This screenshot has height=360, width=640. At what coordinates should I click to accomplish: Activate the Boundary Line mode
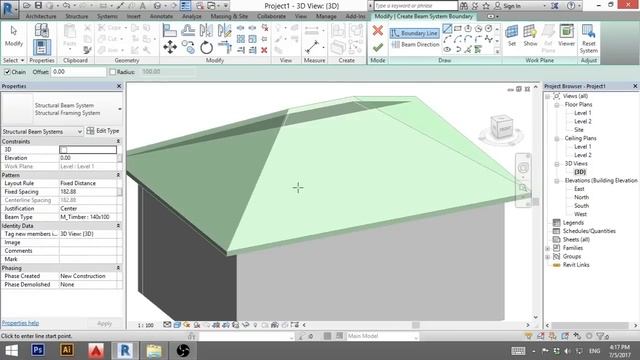[414, 33]
